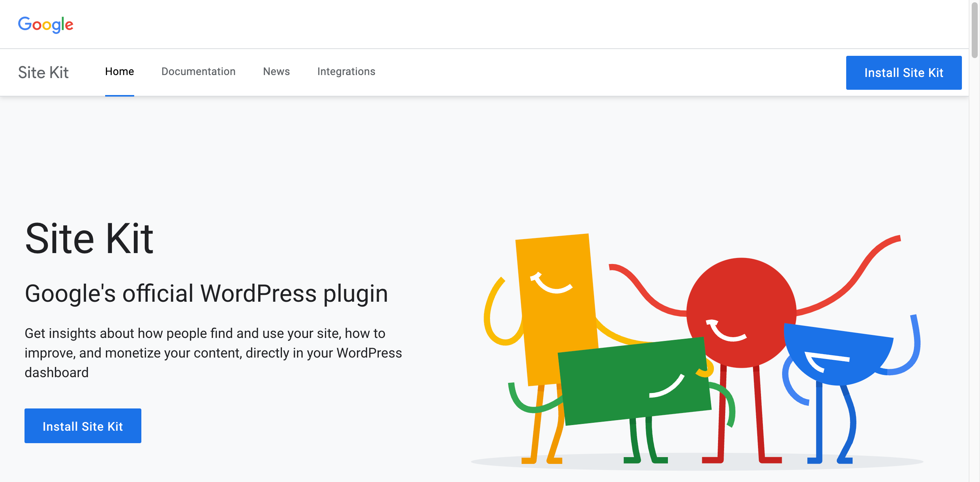Image resolution: width=980 pixels, height=482 pixels.
Task: Open the Home navigation tab
Action: (x=119, y=72)
